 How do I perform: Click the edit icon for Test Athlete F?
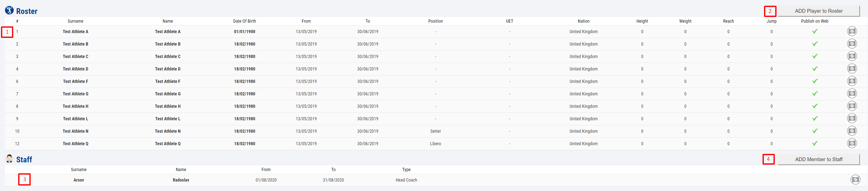852,81
